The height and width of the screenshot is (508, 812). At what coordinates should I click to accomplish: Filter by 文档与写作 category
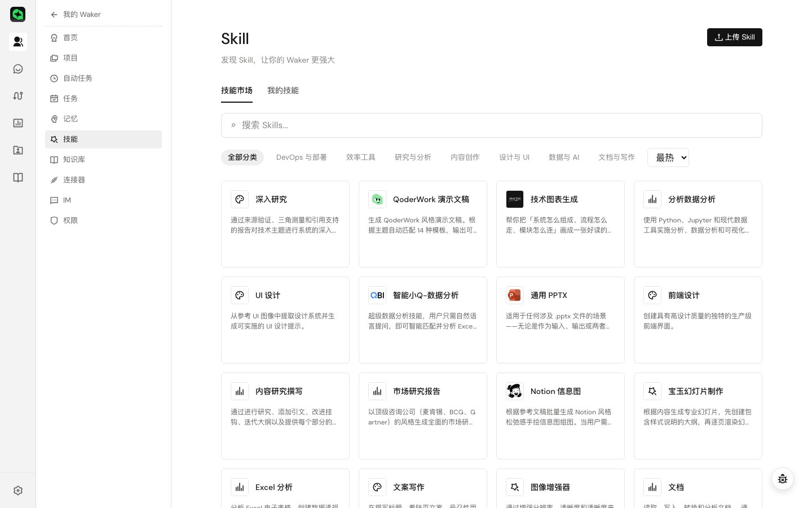click(616, 157)
